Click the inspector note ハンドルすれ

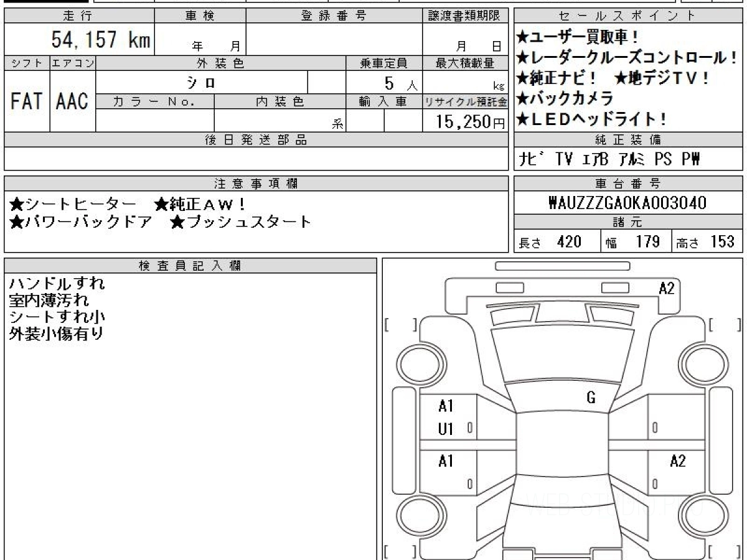point(57,284)
